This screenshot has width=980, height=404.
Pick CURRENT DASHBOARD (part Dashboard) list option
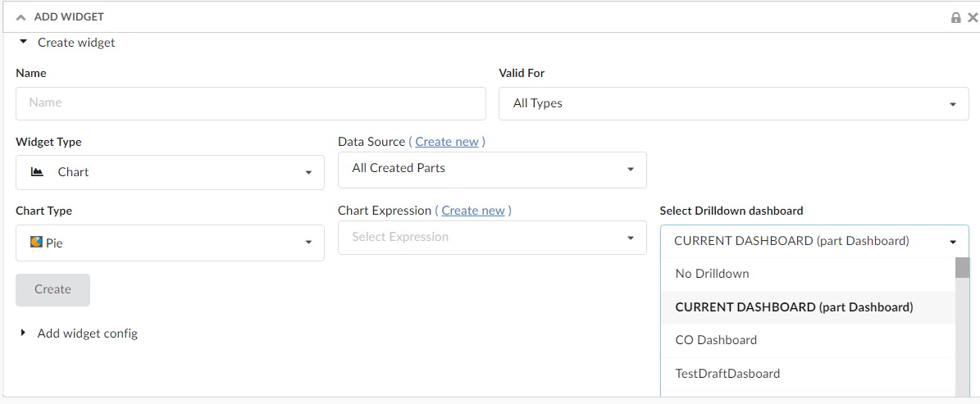coord(793,307)
